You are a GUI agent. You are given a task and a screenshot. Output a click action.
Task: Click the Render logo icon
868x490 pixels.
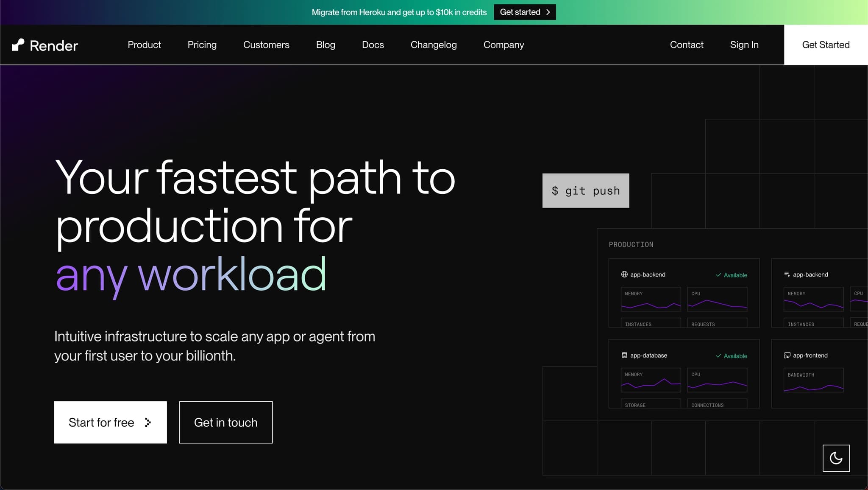pos(18,45)
